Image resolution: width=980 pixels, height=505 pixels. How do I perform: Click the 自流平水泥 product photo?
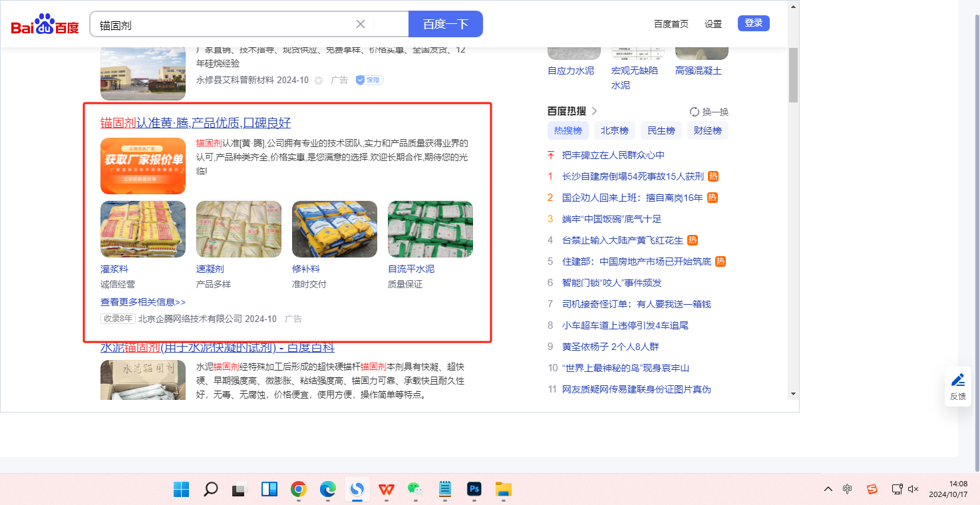click(x=430, y=230)
